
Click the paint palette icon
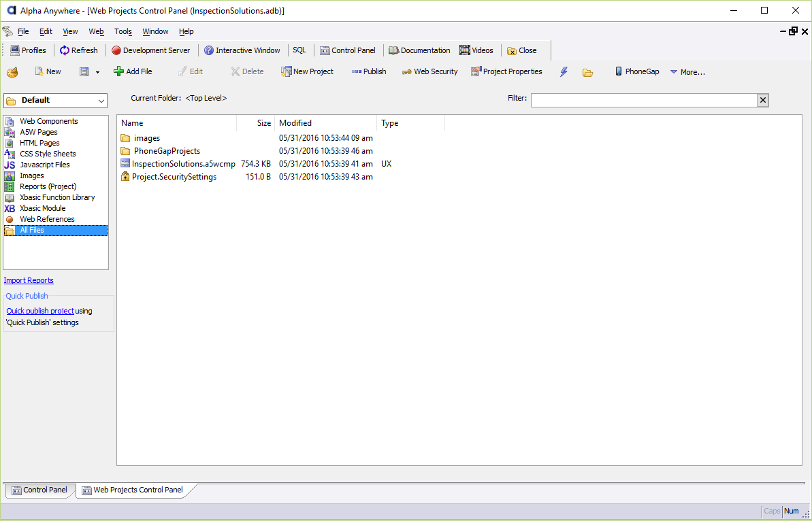click(12, 72)
